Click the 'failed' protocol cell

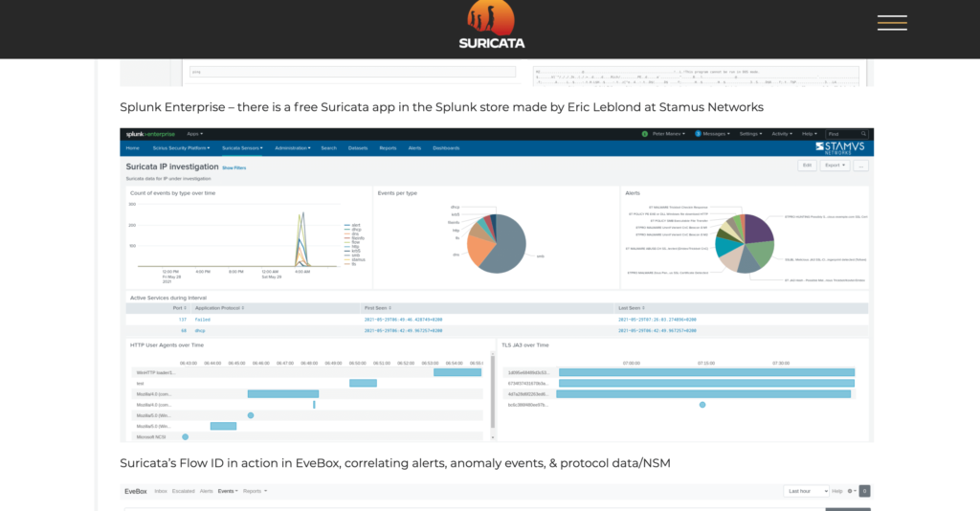click(203, 320)
